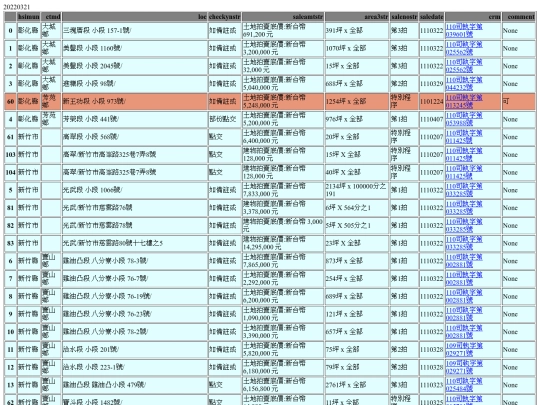Image resolution: width=540 pixels, height=405 pixels.
Task: Click the comment cell reading 可
Action: coord(519,101)
